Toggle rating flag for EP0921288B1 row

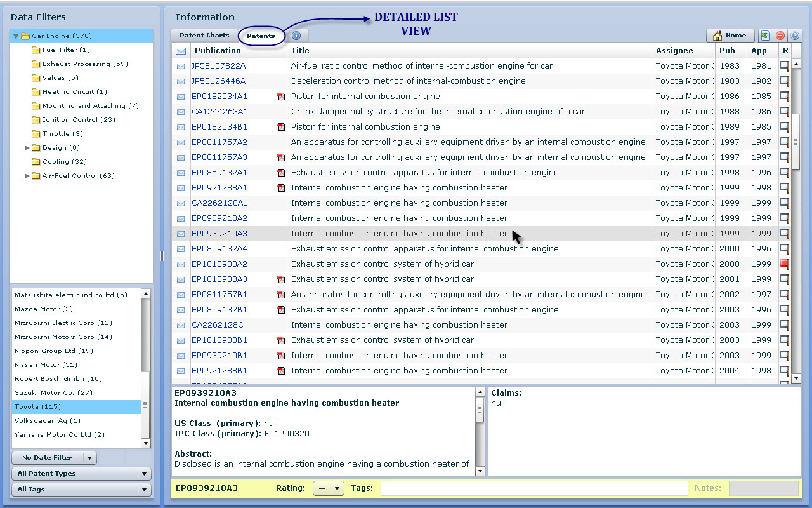click(785, 371)
